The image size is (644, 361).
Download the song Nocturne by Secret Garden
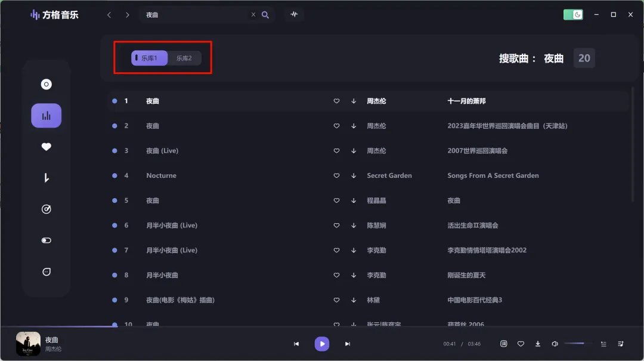point(354,175)
